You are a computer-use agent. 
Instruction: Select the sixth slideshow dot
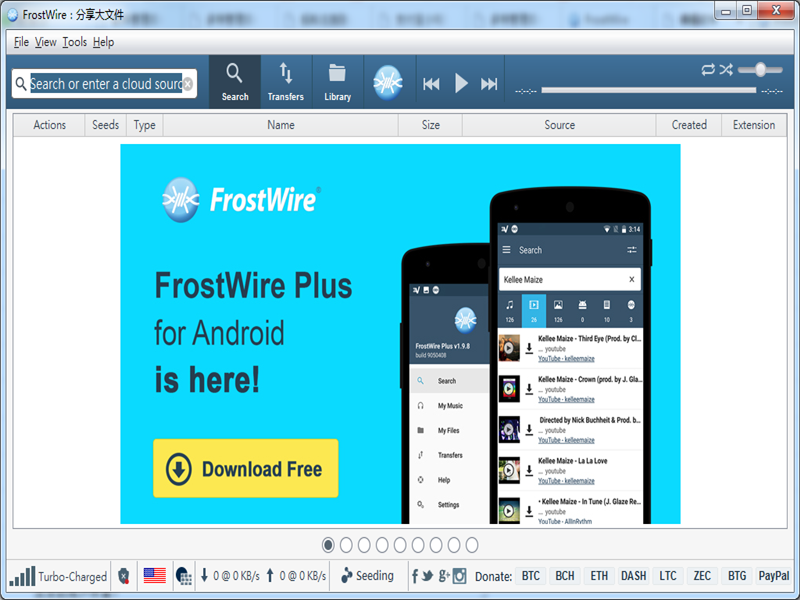pyautogui.click(x=418, y=545)
